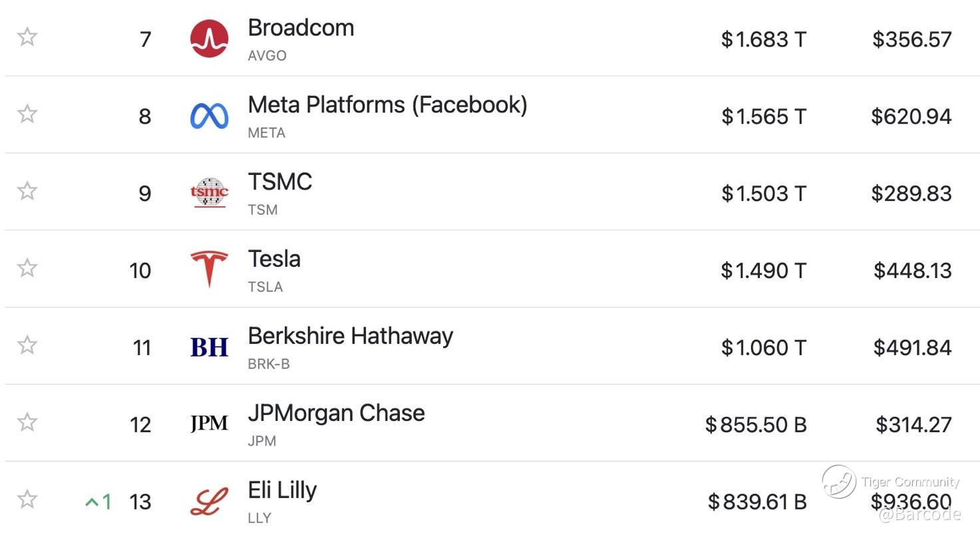
Task: Click the Tiger Community watermark logo
Action: click(x=838, y=481)
